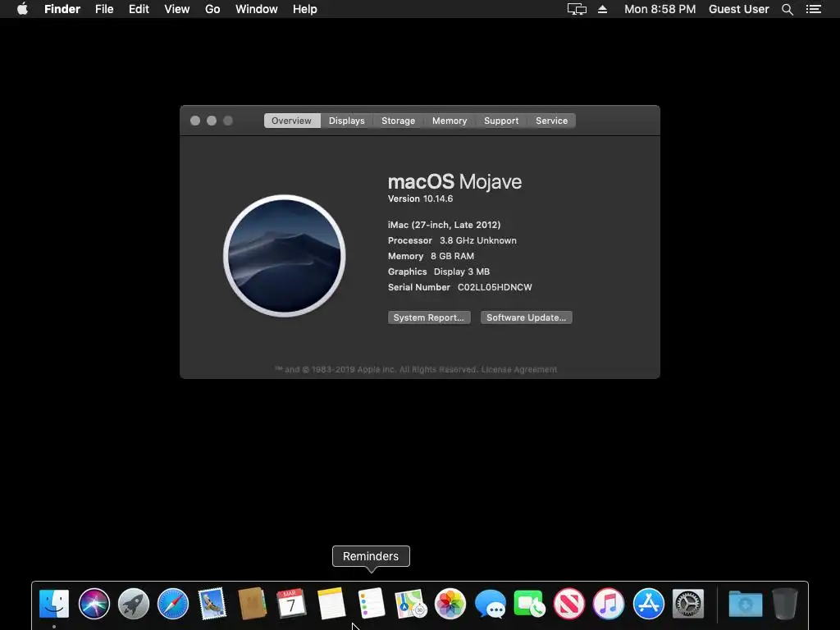Image resolution: width=840 pixels, height=630 pixels.
Task: Click the Memory 8 GB RAM line
Action: 431,256
